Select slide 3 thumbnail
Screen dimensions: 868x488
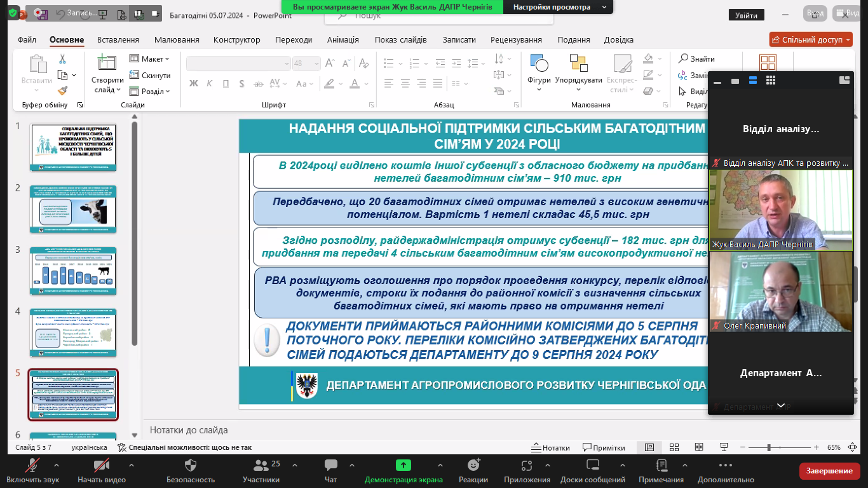73,271
